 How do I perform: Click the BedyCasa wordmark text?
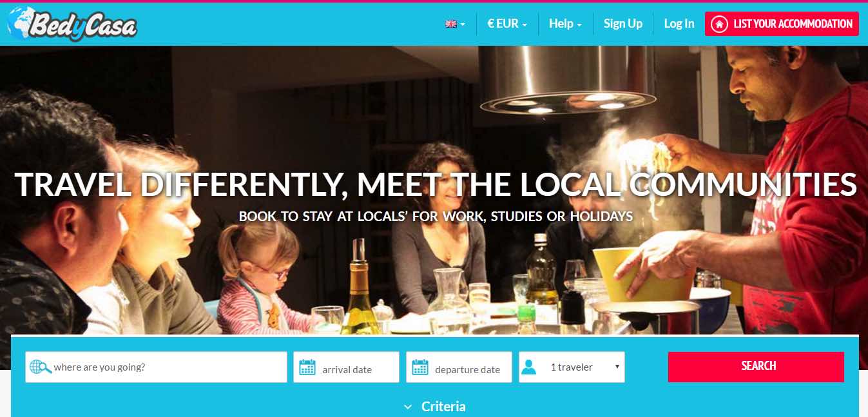click(x=84, y=25)
